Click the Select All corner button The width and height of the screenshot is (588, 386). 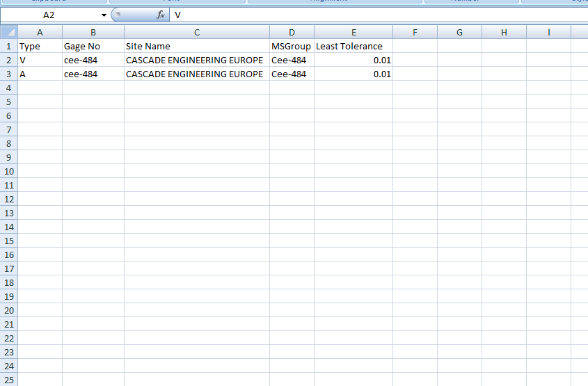[x=9, y=32]
